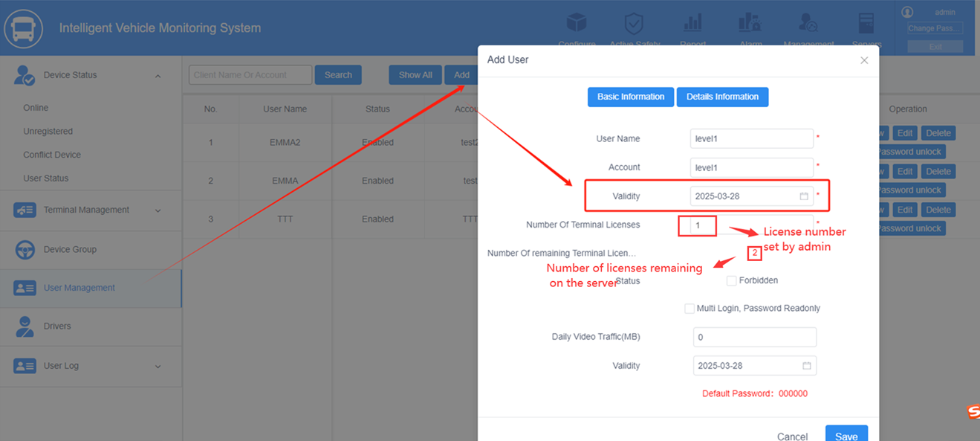Click Edit in the EMMA2 row
The image size is (980, 441).
click(904, 133)
